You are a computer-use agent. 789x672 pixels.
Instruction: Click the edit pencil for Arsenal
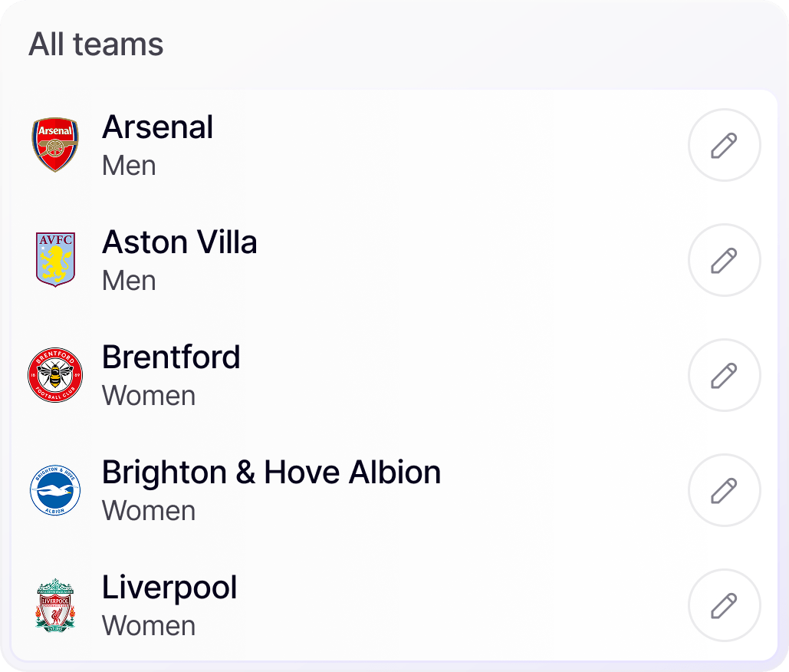pyautogui.click(x=724, y=145)
